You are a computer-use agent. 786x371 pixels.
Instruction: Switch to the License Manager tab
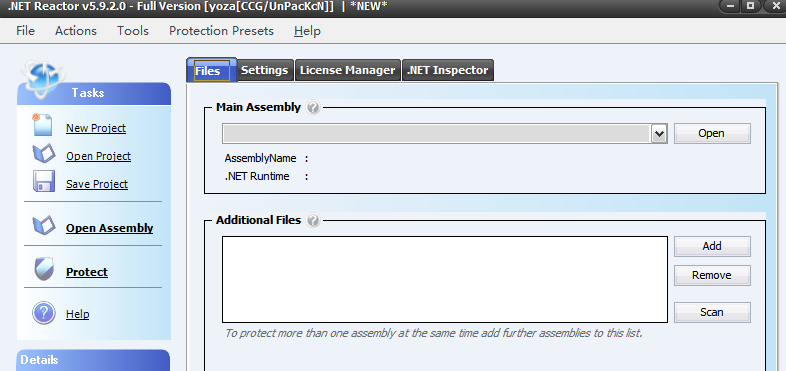347,70
